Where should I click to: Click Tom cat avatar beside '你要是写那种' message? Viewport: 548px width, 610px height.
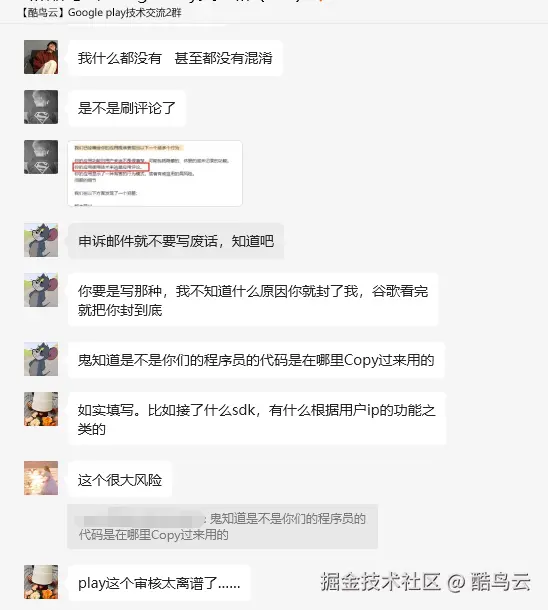(x=41, y=290)
